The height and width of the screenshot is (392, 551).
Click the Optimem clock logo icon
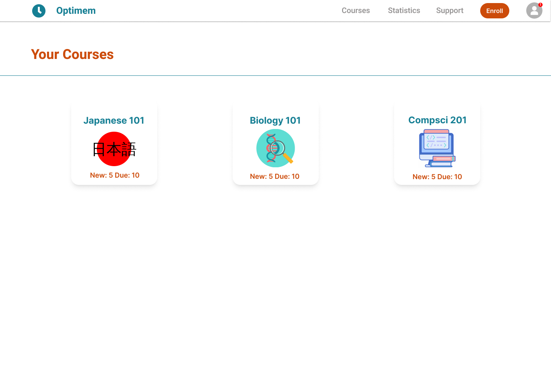(x=39, y=11)
